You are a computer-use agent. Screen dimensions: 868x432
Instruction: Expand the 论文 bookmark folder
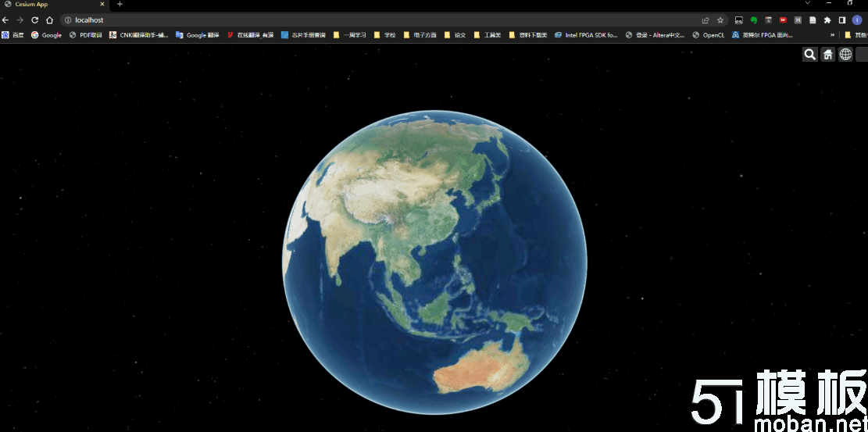(455, 35)
